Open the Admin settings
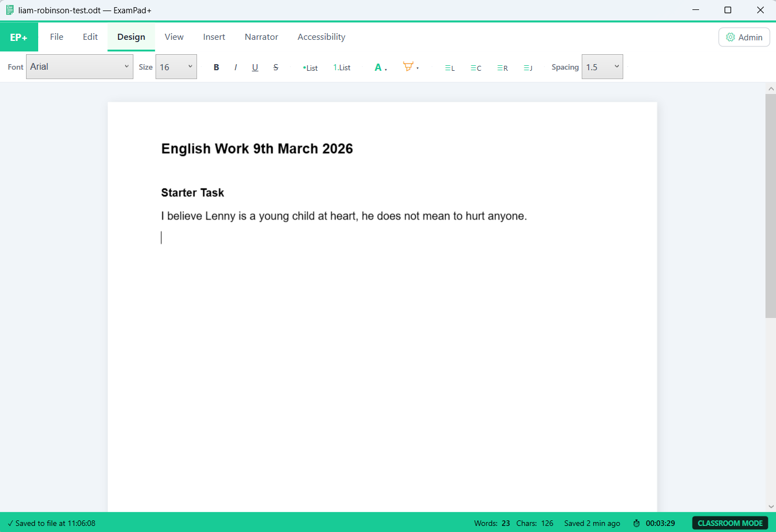The width and height of the screenshot is (776, 532). click(x=744, y=37)
